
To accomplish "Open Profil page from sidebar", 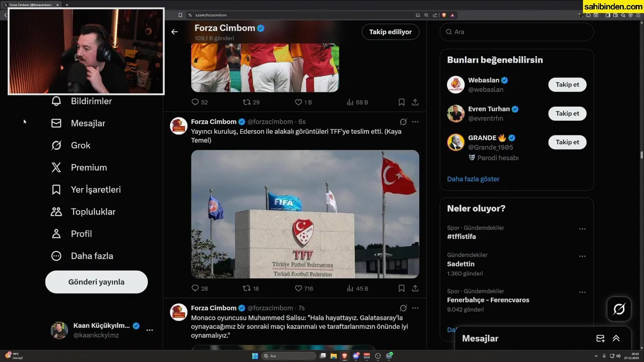I will 71,234.
